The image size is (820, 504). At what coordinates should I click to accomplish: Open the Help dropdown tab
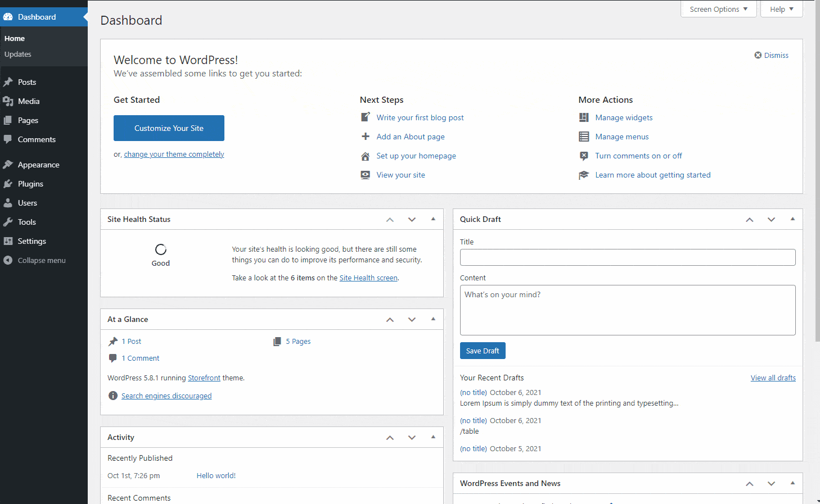pos(781,9)
